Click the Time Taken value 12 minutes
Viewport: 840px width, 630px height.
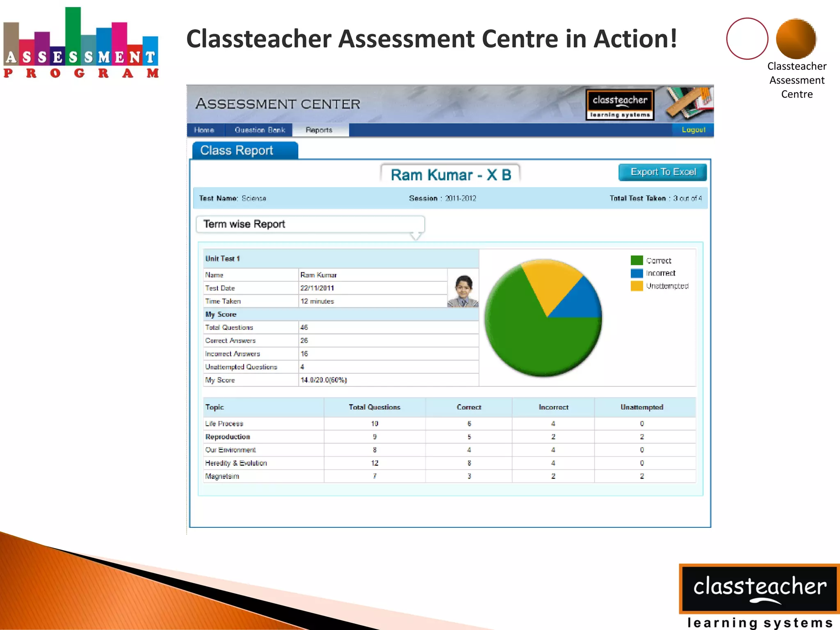click(x=317, y=301)
